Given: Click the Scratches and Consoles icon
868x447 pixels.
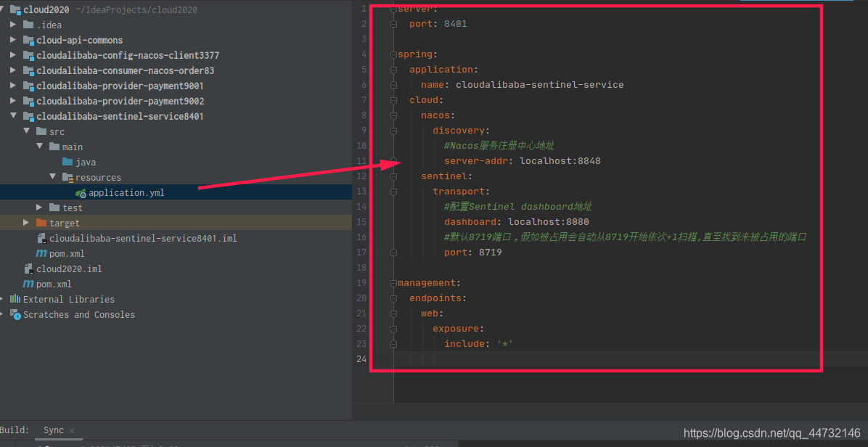Looking at the screenshot, I should tap(15, 314).
